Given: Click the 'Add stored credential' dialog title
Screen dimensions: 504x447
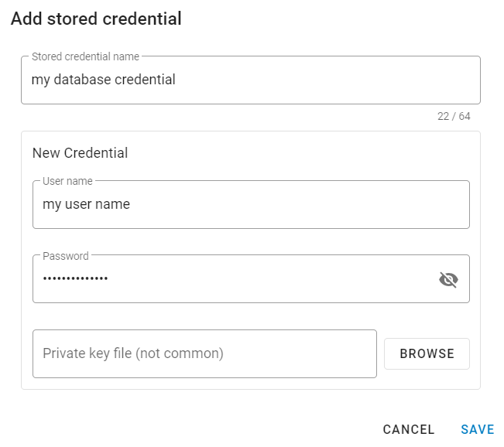Looking at the screenshot, I should pyautogui.click(x=96, y=19).
